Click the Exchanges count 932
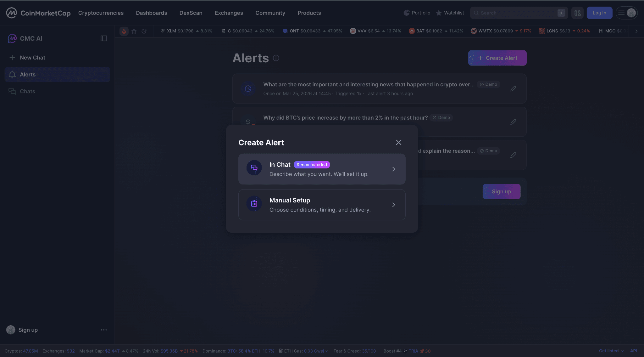This screenshot has width=644, height=357. click(71, 351)
